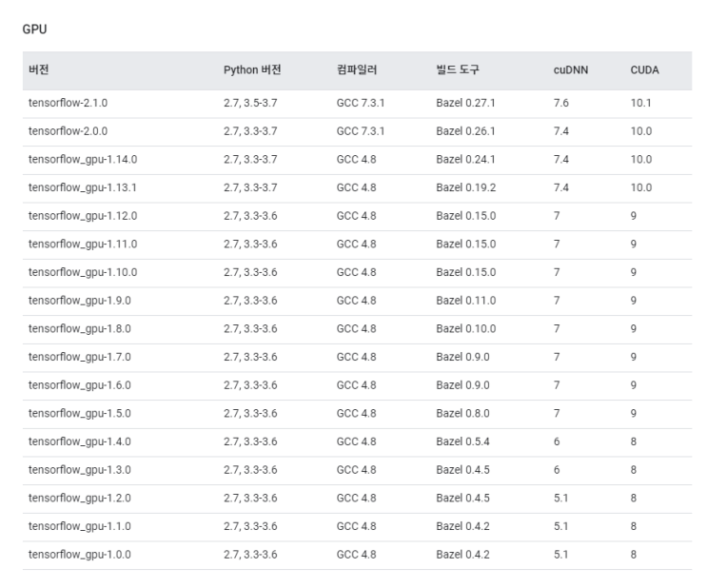Click the Bazel 0.27.1 build tool cell

tap(465, 103)
